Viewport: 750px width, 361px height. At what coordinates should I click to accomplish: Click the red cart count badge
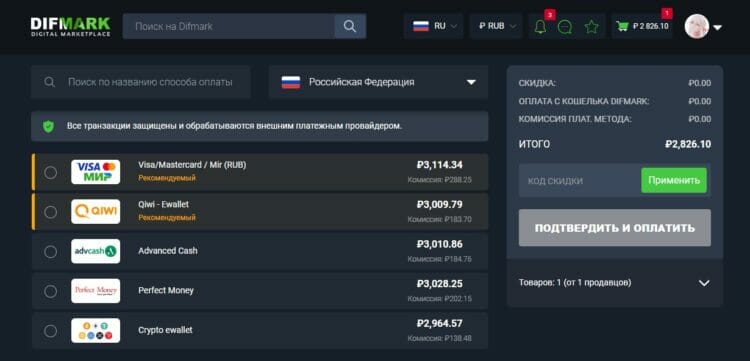coord(667,13)
